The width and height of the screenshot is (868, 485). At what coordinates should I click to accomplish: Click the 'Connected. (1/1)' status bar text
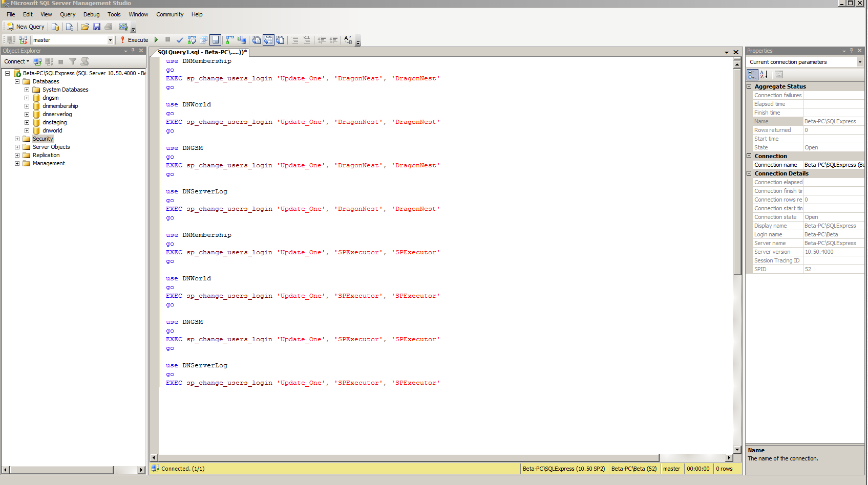tap(183, 469)
